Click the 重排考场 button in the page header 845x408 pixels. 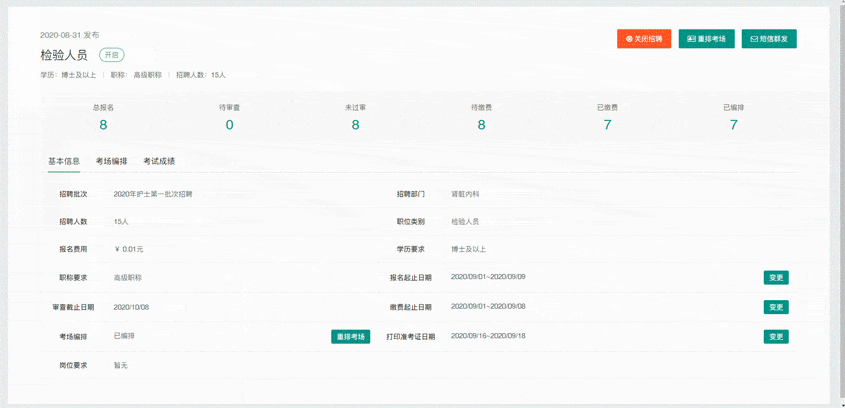point(706,39)
